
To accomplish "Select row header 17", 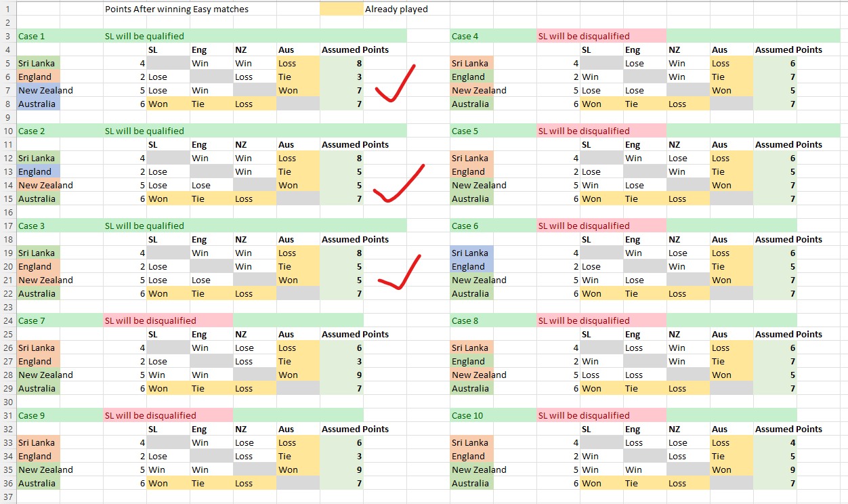I will (7, 226).
